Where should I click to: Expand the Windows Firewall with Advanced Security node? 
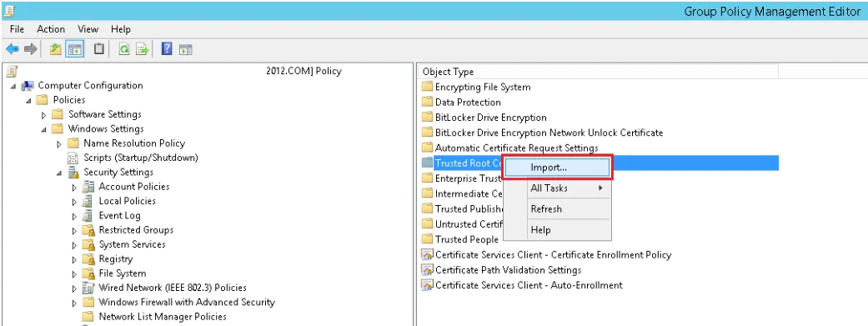pyautogui.click(x=75, y=303)
